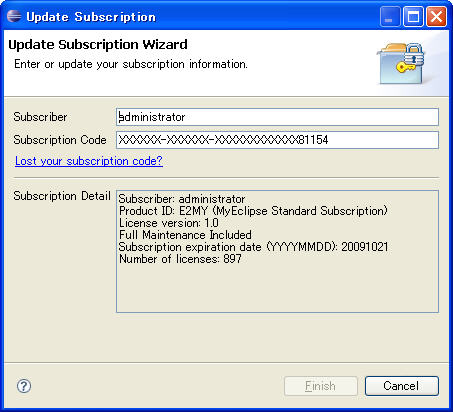This screenshot has height=412, width=453.
Task: Minimize the Update Subscription window
Action: [390, 17]
